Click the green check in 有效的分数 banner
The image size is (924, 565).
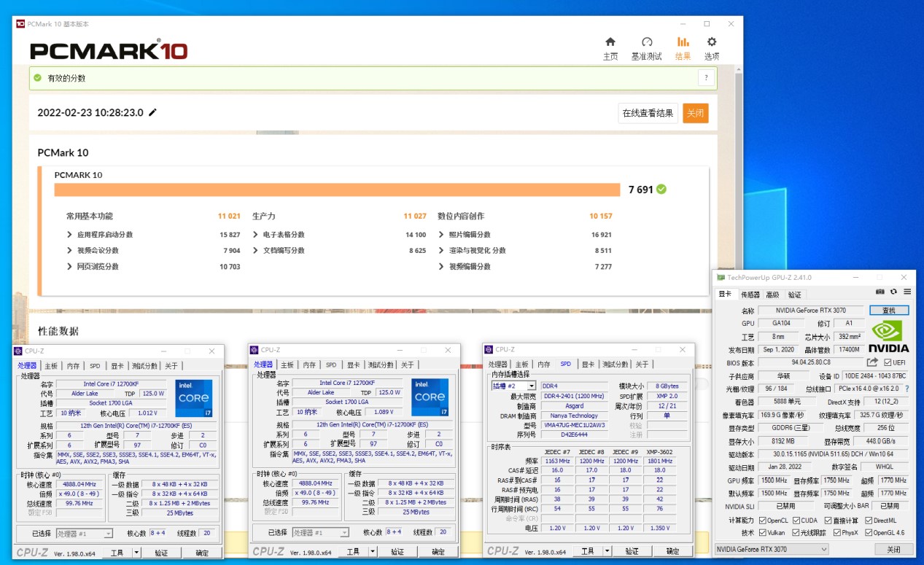[x=38, y=77]
